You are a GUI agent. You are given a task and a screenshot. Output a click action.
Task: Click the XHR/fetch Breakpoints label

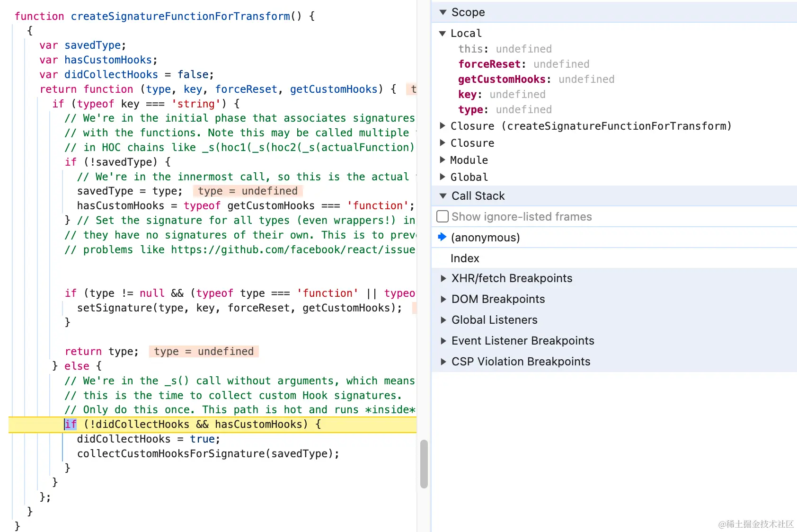512,278
